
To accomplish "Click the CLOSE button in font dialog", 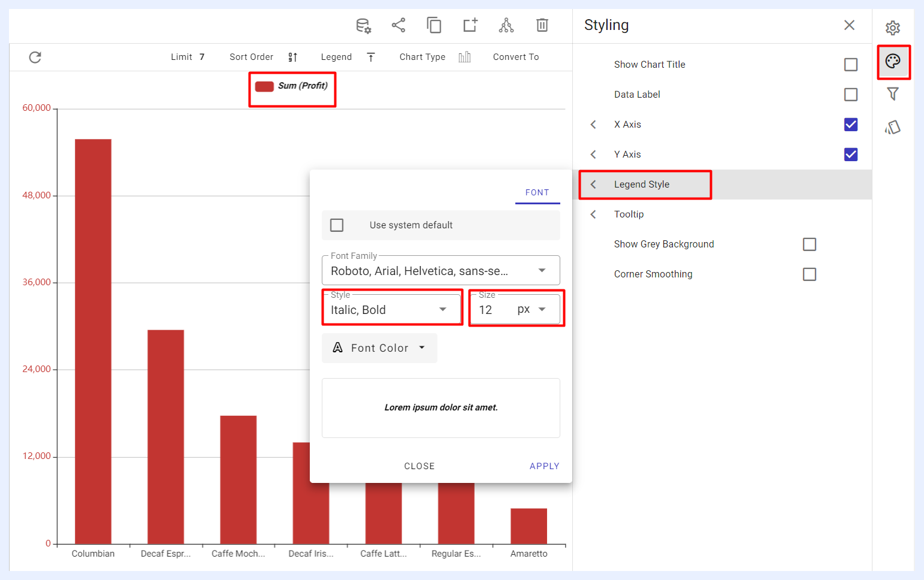I will (x=419, y=466).
